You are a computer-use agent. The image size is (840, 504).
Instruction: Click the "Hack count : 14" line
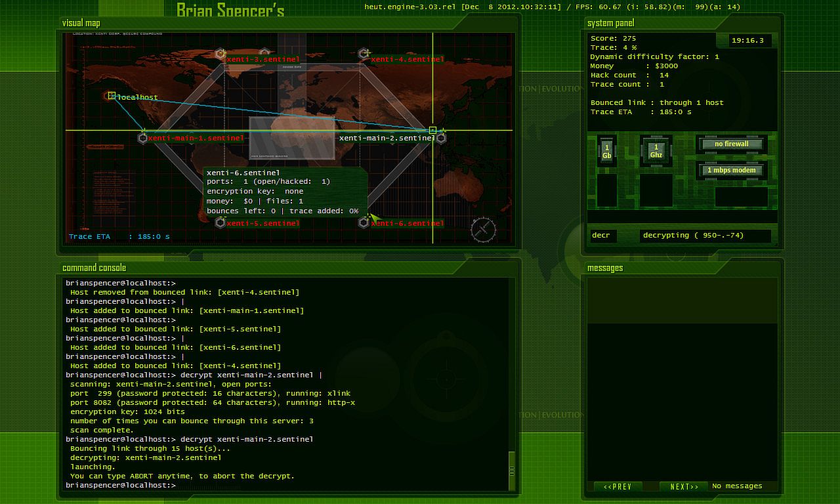pyautogui.click(x=629, y=75)
